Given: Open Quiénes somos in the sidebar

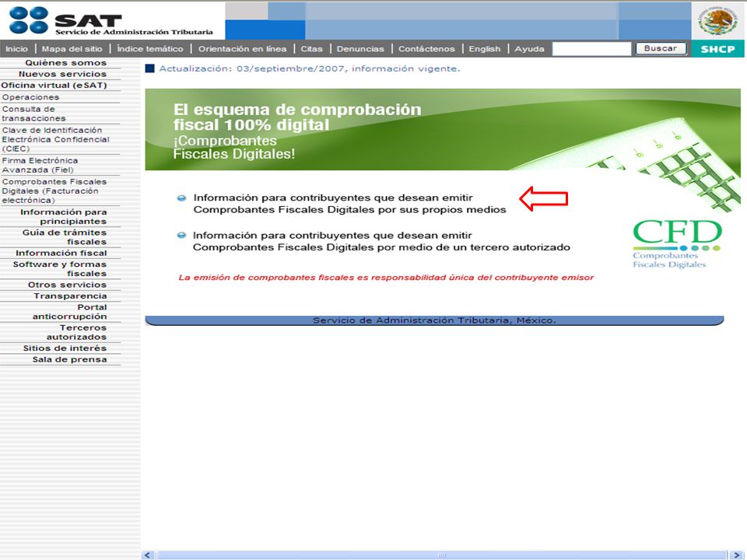Looking at the screenshot, I should coord(65,63).
